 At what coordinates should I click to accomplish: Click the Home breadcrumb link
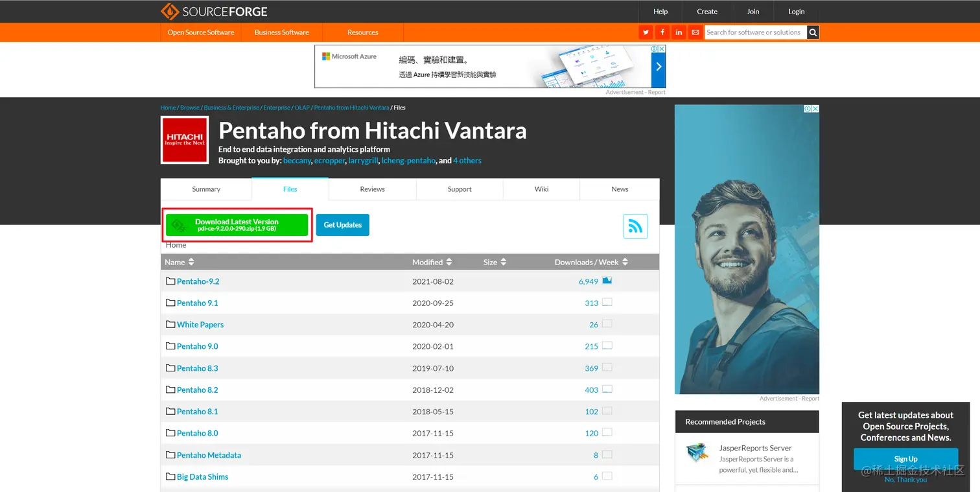pos(168,108)
